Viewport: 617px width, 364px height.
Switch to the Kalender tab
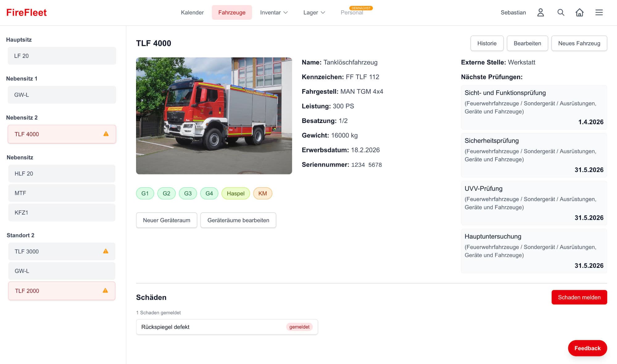[x=192, y=12]
